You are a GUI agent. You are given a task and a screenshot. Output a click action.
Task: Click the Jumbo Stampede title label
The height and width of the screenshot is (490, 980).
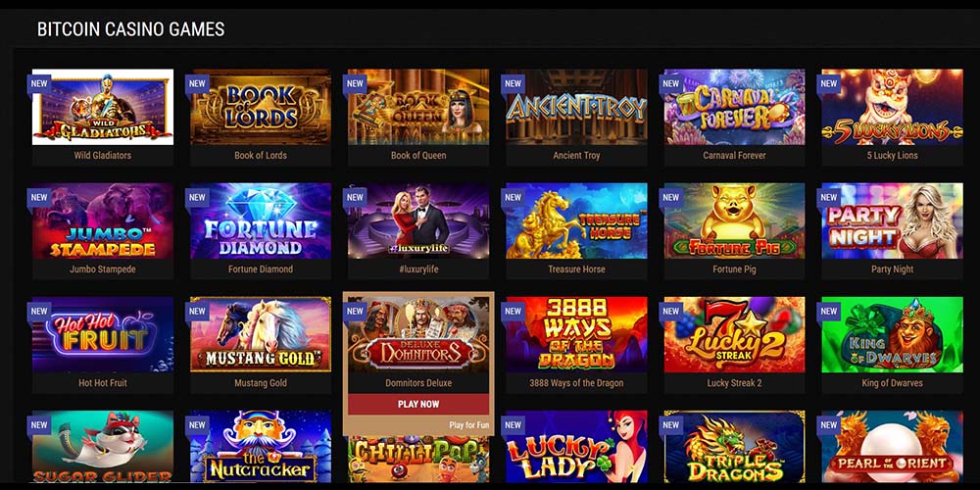click(x=103, y=269)
